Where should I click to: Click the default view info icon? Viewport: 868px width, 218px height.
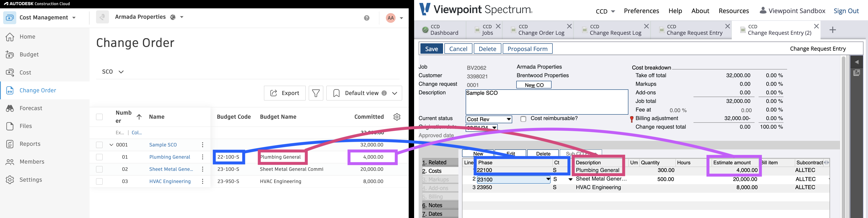click(384, 93)
